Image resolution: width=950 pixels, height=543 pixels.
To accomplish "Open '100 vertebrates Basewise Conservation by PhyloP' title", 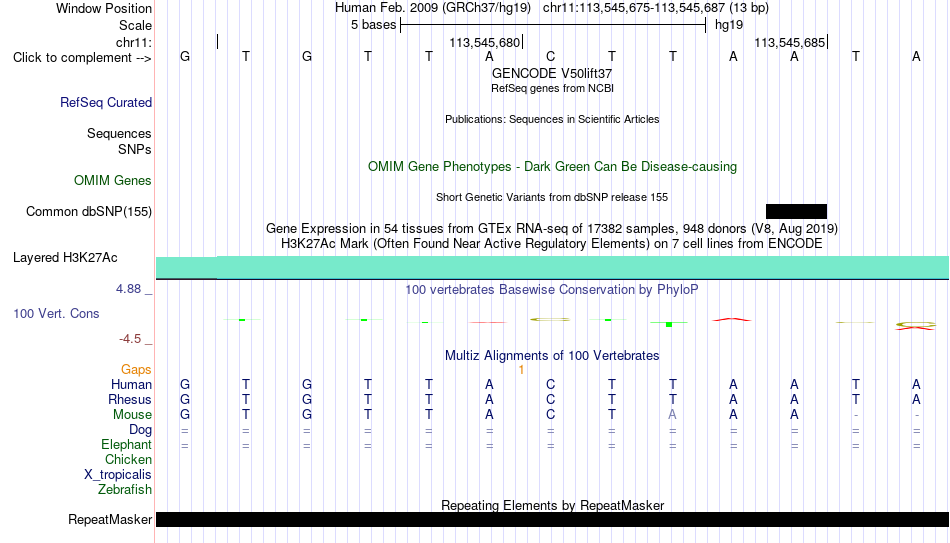I will pyautogui.click(x=552, y=290).
